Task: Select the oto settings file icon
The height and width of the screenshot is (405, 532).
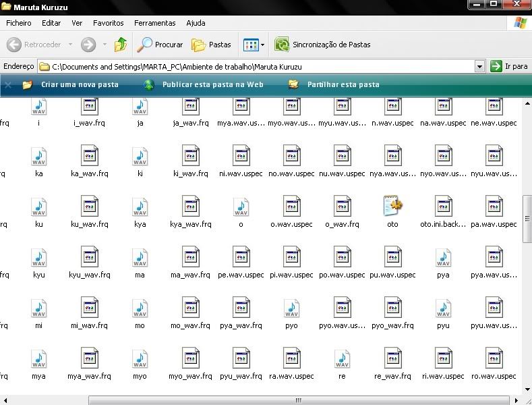Action: pyautogui.click(x=393, y=206)
